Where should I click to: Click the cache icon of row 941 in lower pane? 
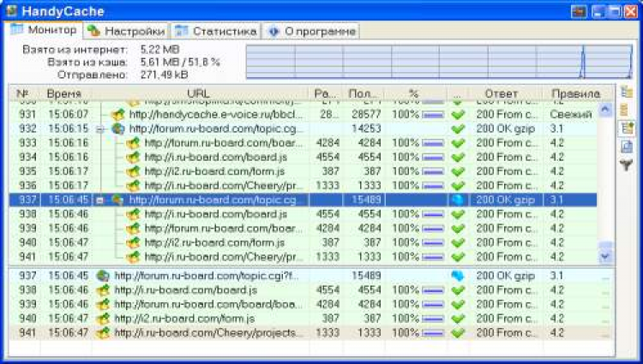103,333
